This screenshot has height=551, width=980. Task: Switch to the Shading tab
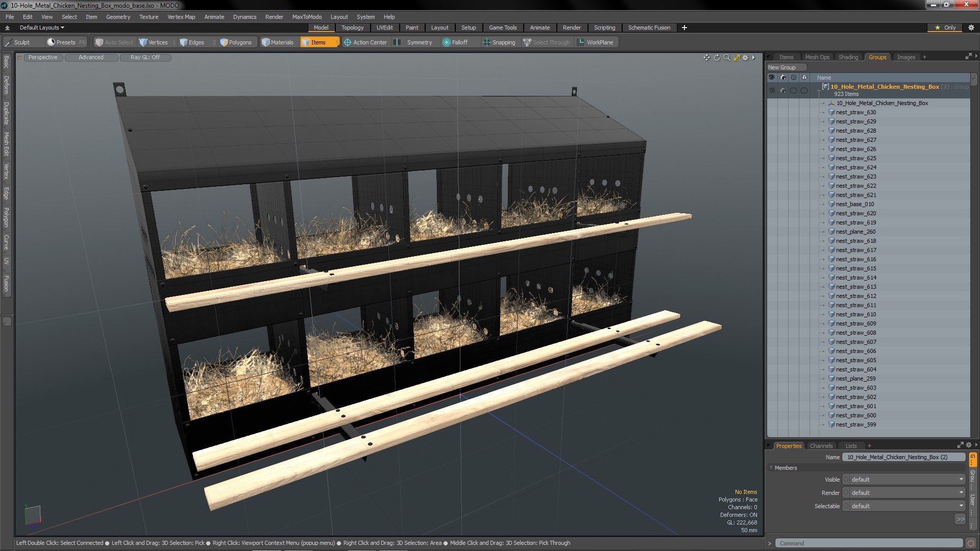point(848,57)
